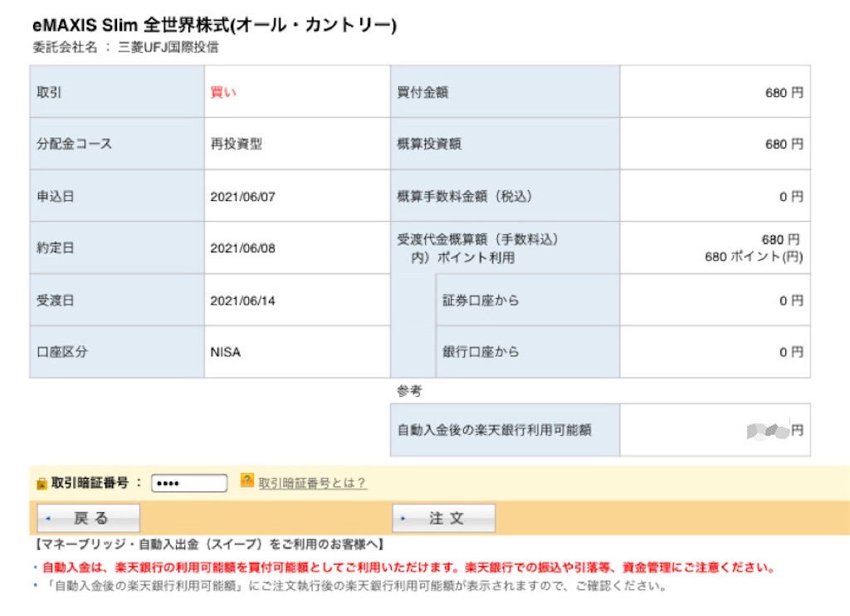Image resolution: width=850 pixels, height=616 pixels.
Task: Click the 自動入金後の楽天銀行利用可能額 label
Action: [x=495, y=431]
